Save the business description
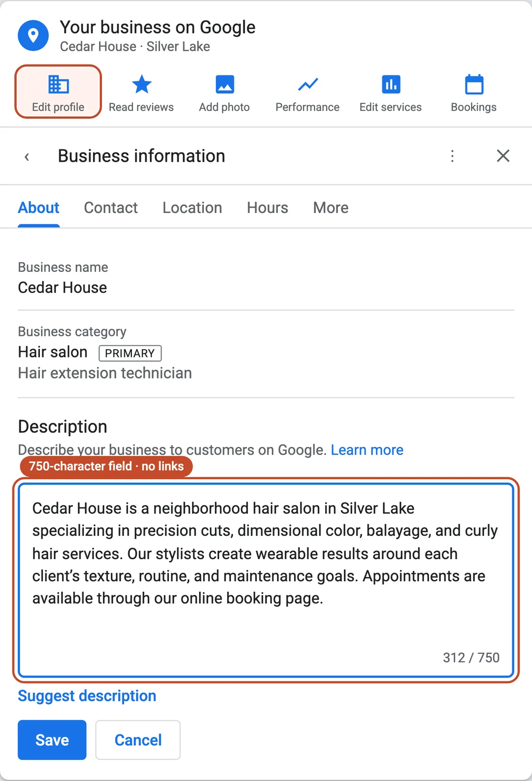 click(x=52, y=740)
